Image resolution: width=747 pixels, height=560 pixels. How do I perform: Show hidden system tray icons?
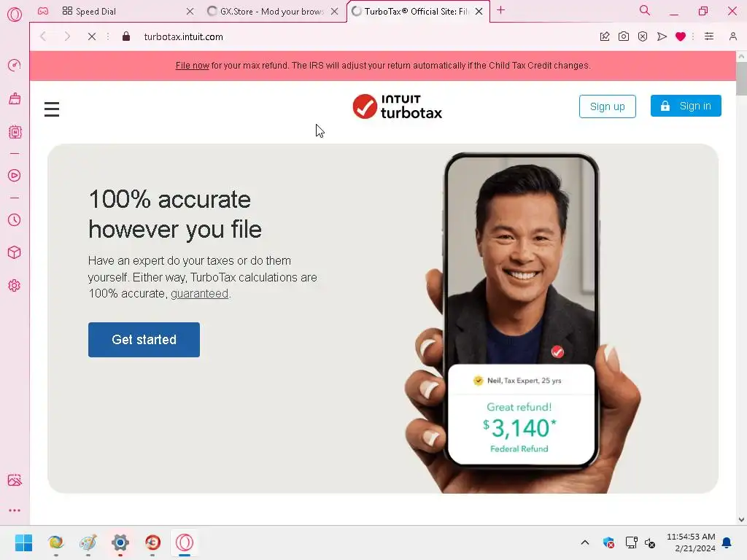click(585, 542)
